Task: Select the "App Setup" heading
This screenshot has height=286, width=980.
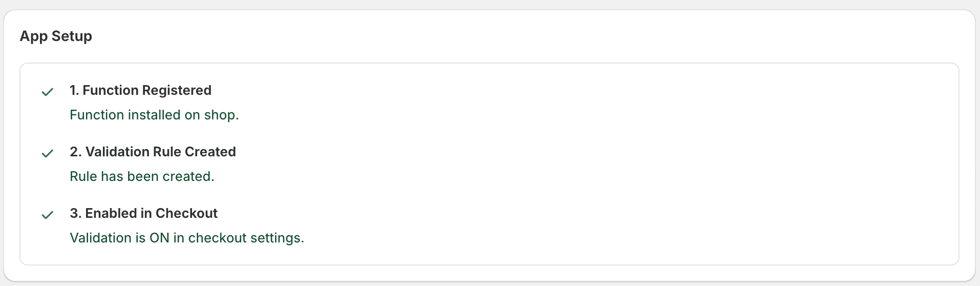Action: pyautogui.click(x=56, y=36)
